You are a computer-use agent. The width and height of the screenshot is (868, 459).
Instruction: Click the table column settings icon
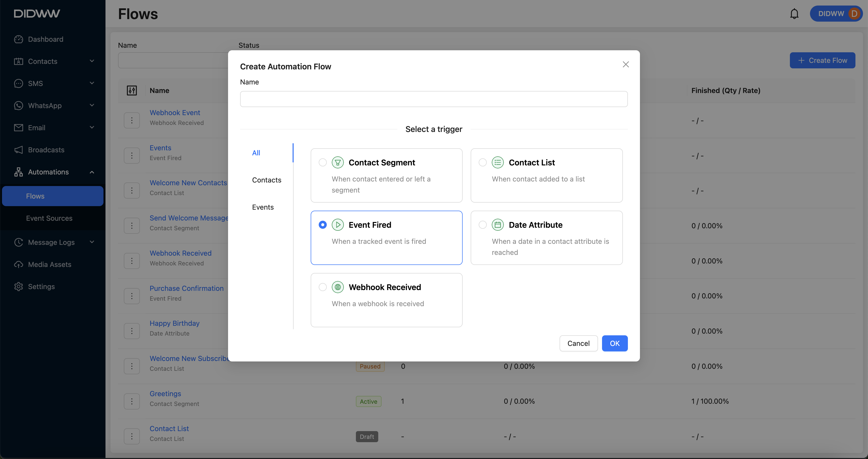click(x=132, y=90)
